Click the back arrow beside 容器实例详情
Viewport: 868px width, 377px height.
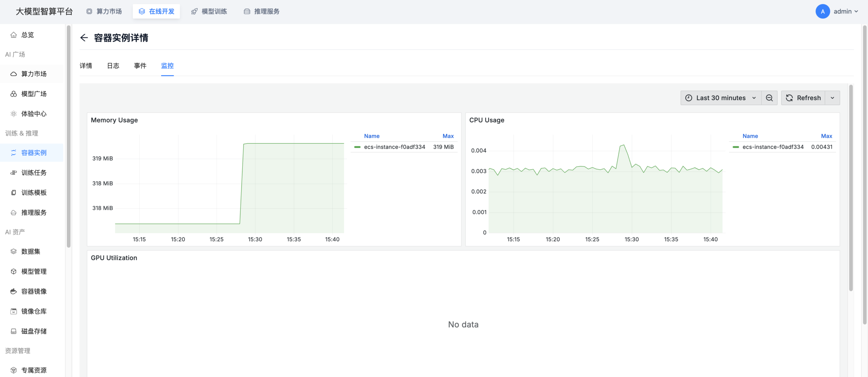pos(84,38)
